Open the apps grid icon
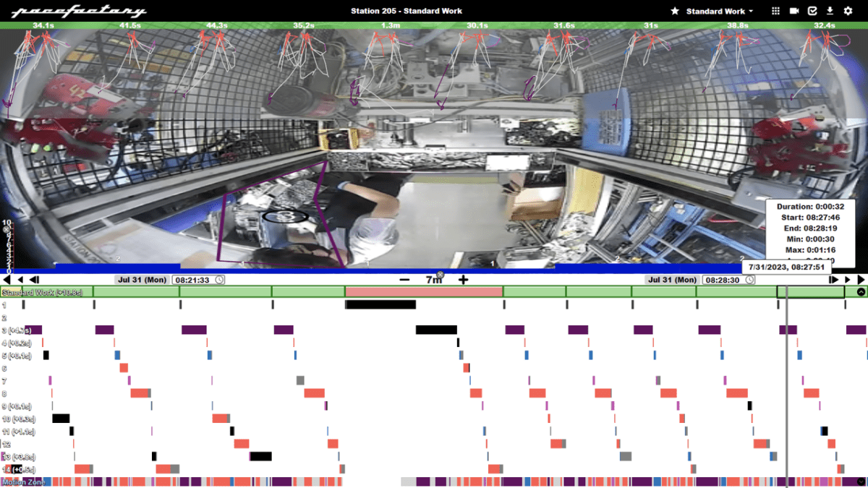This screenshot has width=868, height=488. point(776,11)
